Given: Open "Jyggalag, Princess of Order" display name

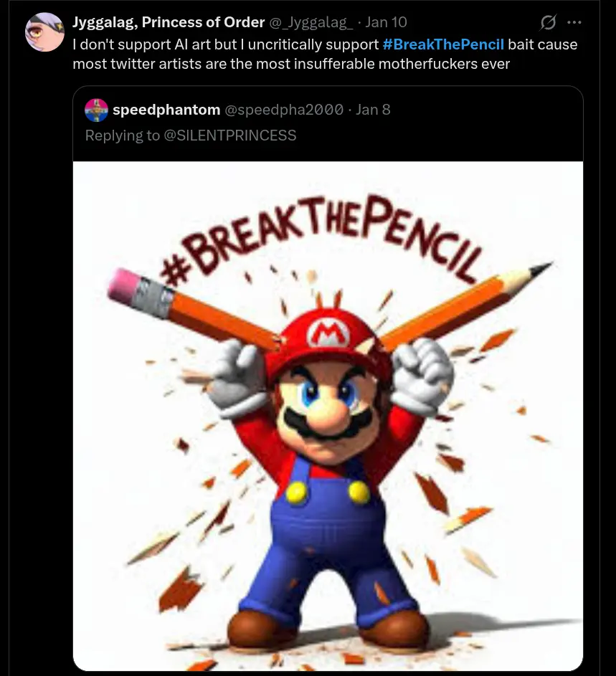Looking at the screenshot, I should pyautogui.click(x=169, y=22).
